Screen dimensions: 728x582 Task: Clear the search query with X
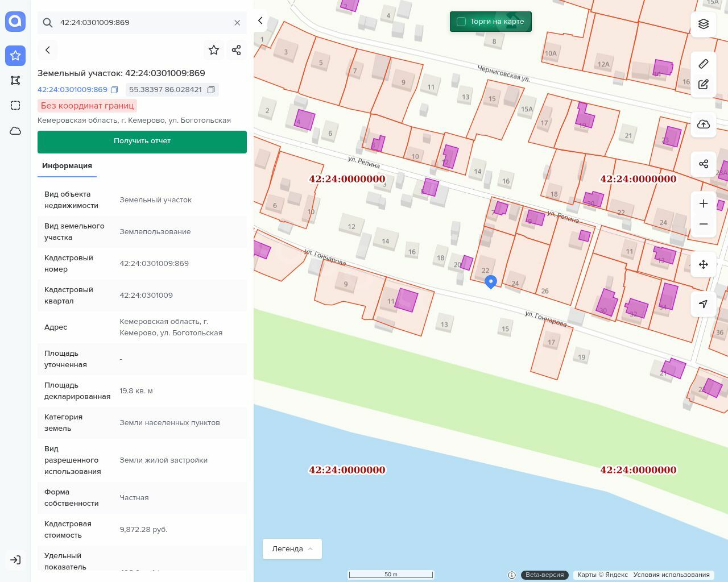click(x=237, y=23)
